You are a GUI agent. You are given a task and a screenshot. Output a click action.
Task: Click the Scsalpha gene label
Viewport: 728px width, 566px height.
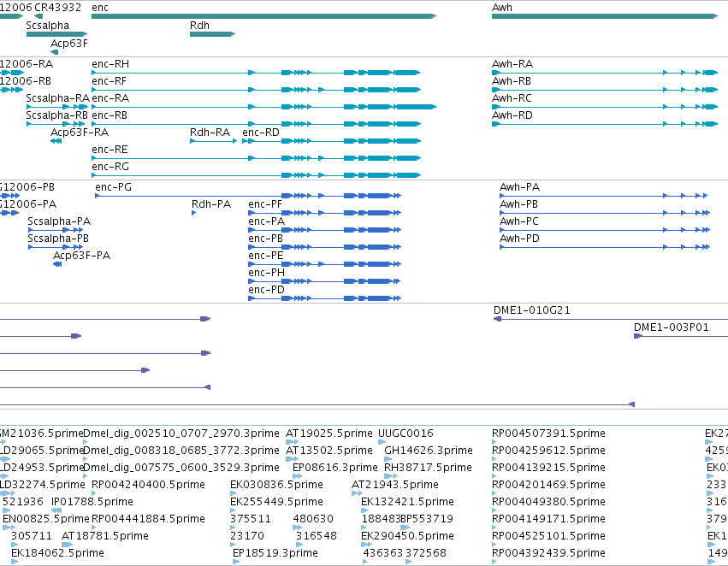(x=47, y=26)
